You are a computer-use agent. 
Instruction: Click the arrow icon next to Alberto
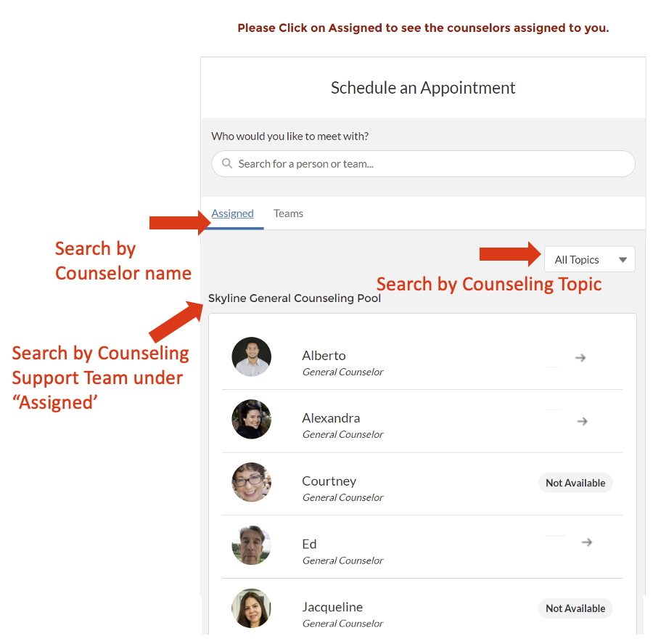580,358
